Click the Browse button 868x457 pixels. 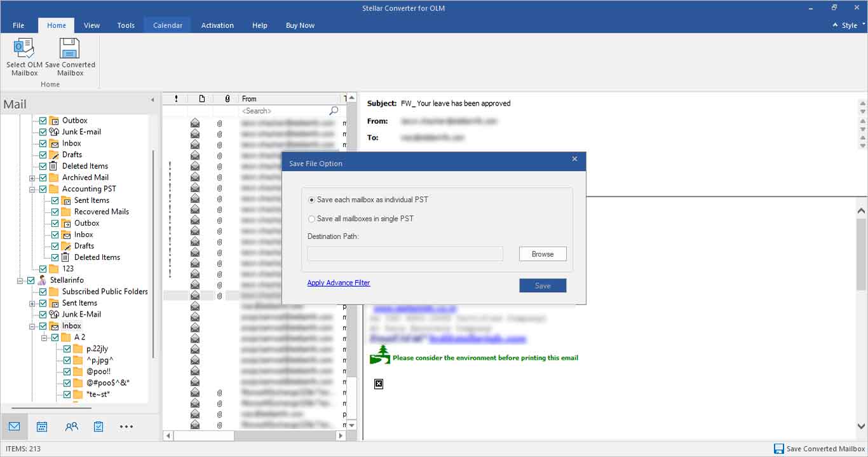click(x=543, y=254)
